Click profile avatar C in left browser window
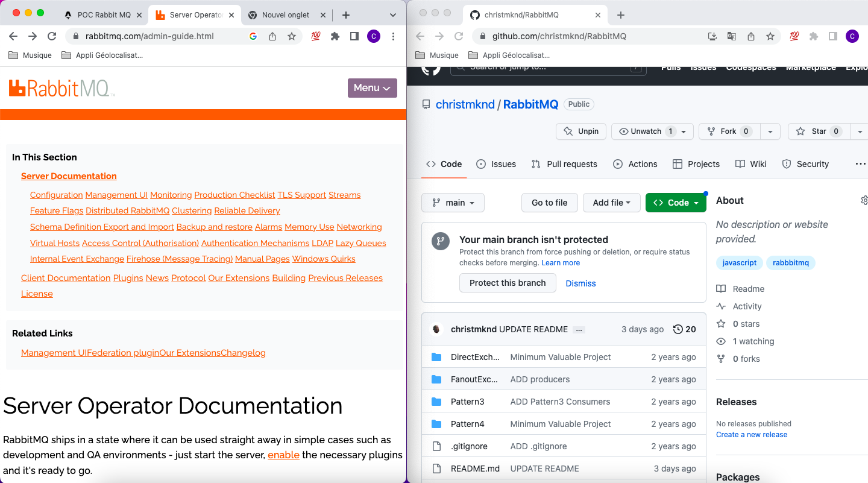Screen dimensions: 868x483 pos(374,36)
